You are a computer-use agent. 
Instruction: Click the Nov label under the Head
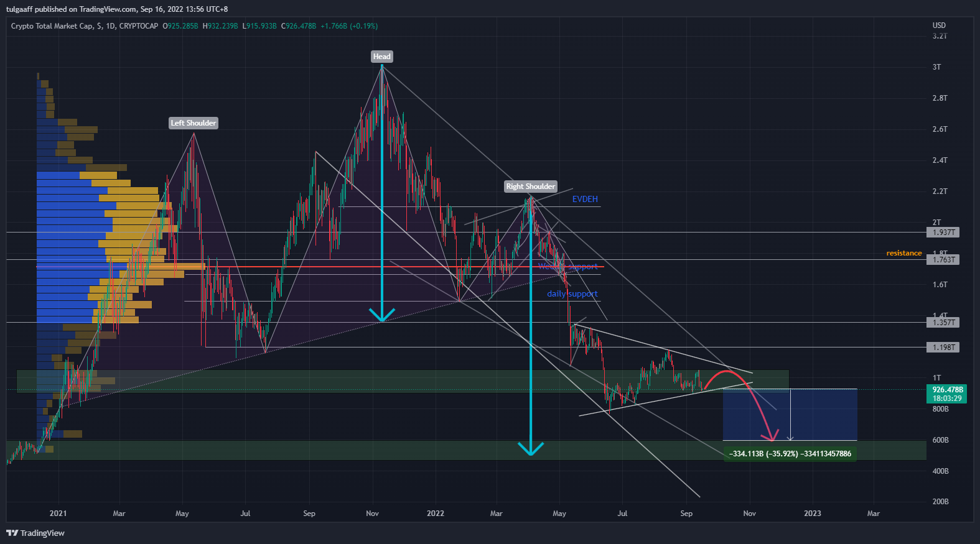coord(372,514)
